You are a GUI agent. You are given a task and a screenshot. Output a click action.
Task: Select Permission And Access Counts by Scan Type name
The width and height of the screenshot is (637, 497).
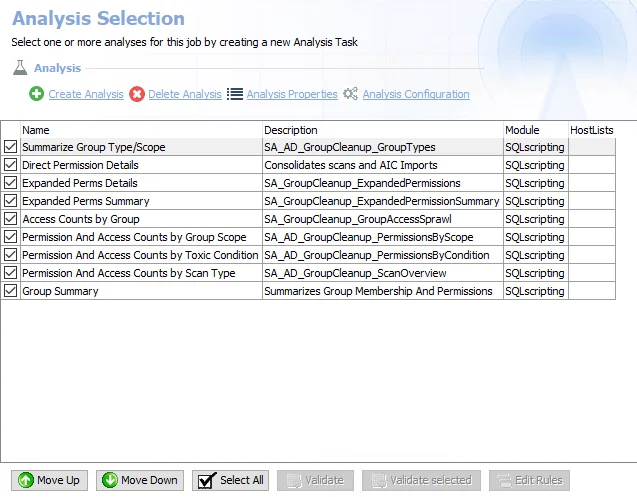pos(129,273)
